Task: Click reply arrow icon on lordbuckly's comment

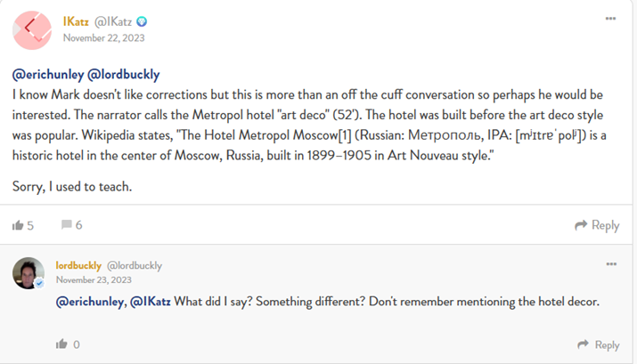Action: [x=583, y=344]
